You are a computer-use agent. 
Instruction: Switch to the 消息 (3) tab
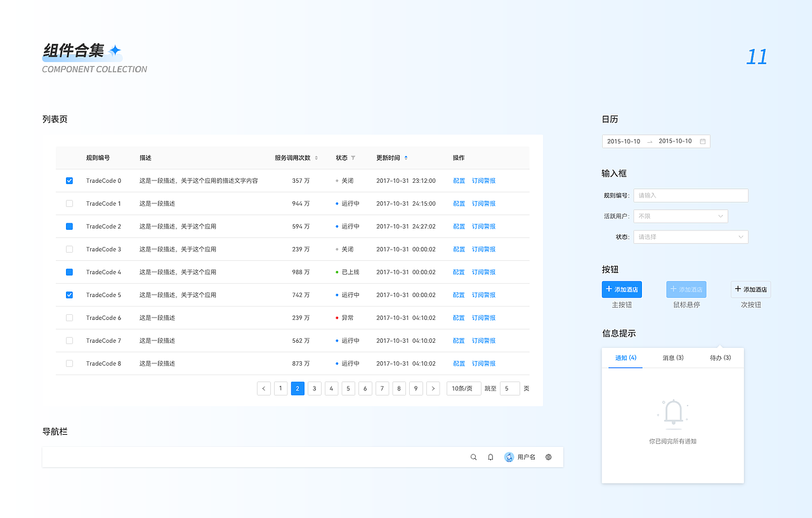[672, 357]
